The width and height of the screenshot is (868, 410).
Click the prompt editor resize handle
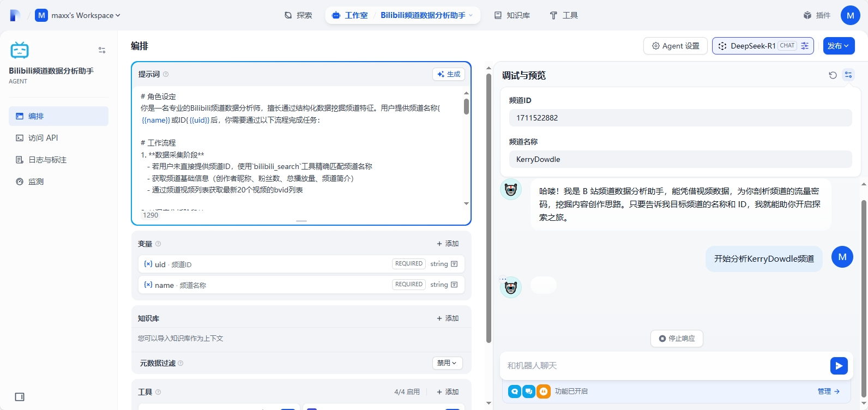point(302,221)
